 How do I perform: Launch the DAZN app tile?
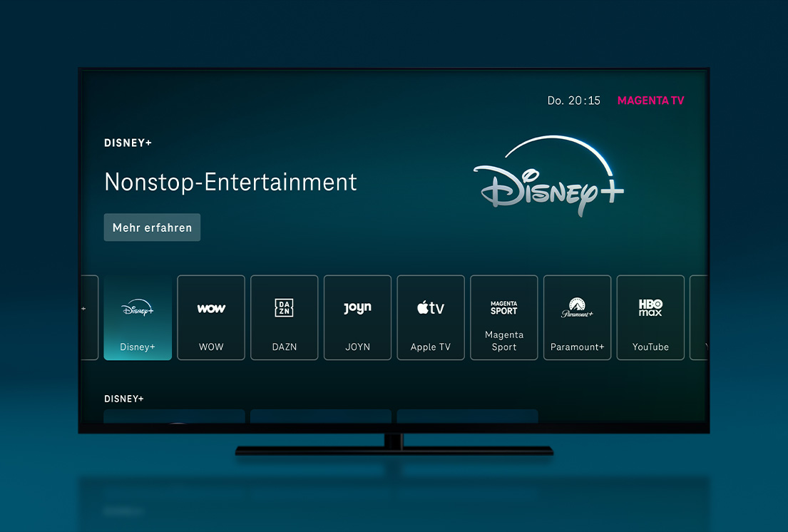coord(285,317)
